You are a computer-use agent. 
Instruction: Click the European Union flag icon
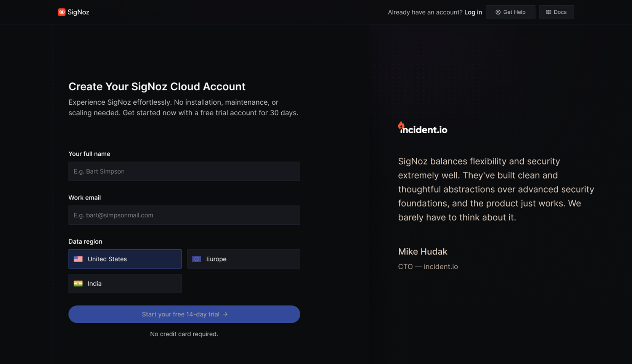click(x=197, y=259)
